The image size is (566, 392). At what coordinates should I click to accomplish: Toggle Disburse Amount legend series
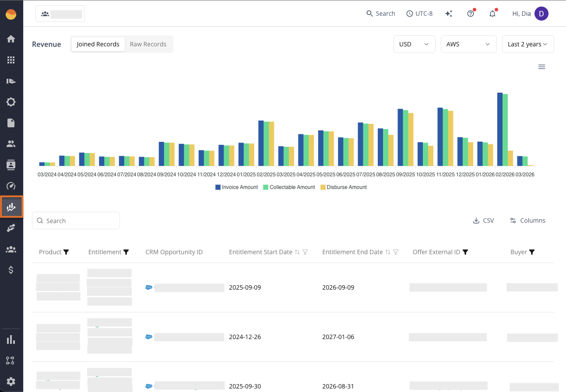(344, 187)
